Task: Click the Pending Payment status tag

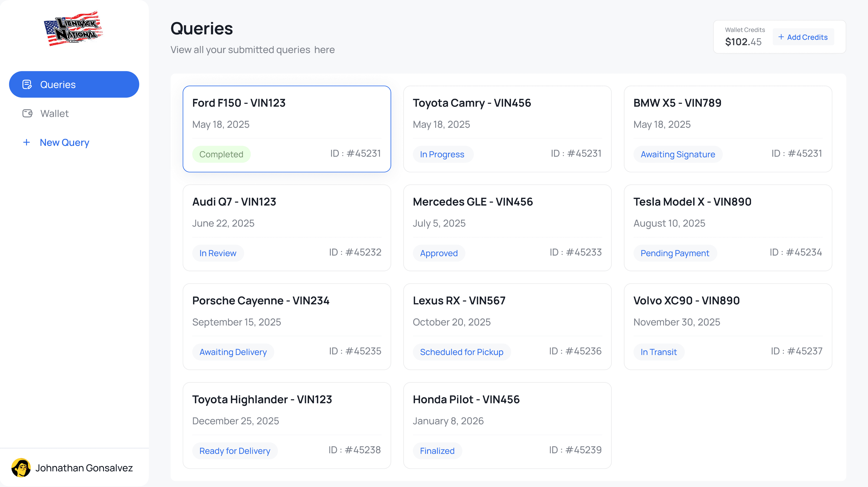Action: 675,253
